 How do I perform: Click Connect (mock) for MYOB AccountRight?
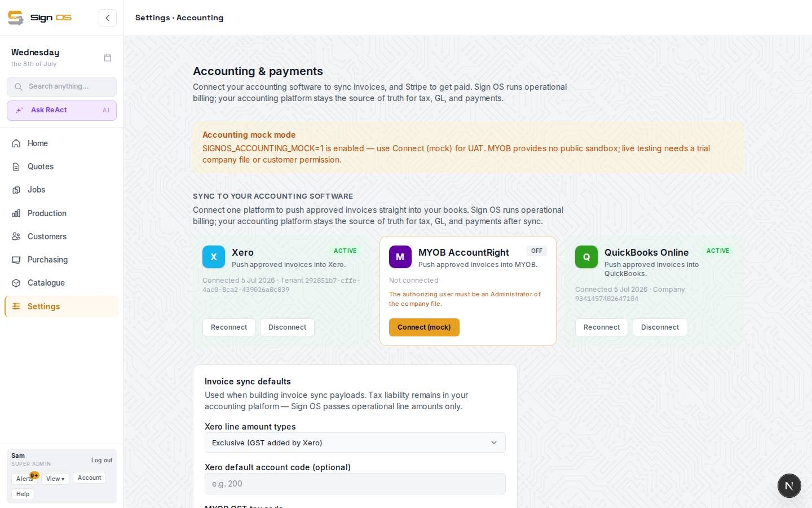424,327
